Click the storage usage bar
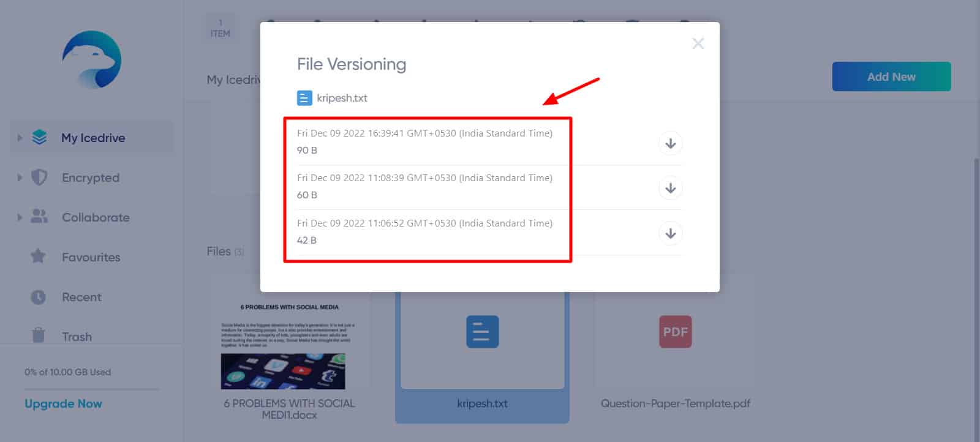Viewport: 980px width, 442px height. pos(92,389)
